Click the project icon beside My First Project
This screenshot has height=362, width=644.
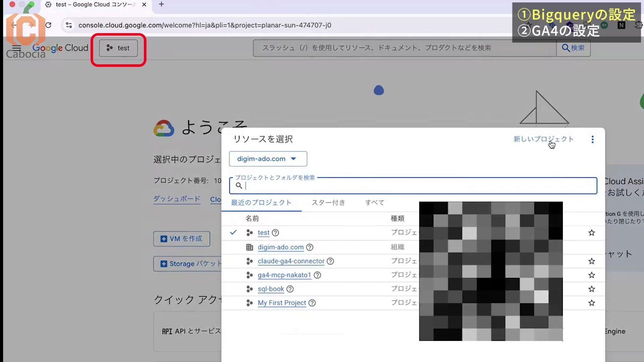250,303
